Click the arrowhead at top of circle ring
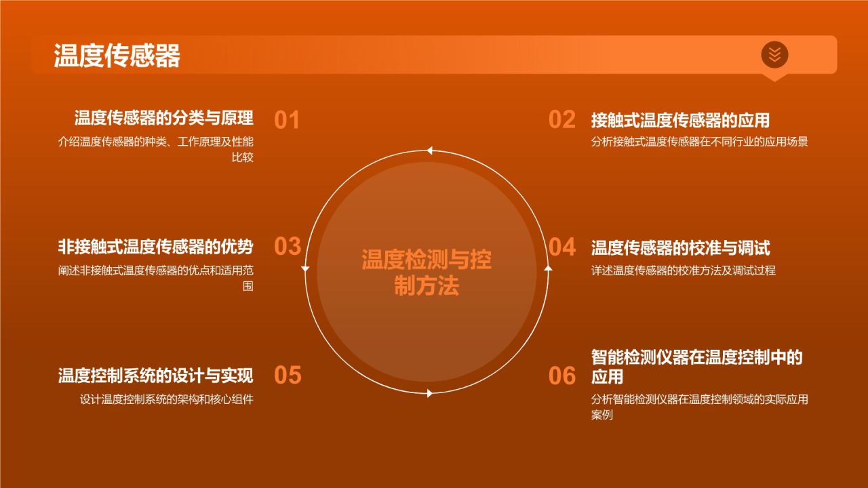The height and width of the screenshot is (488, 868). point(428,150)
